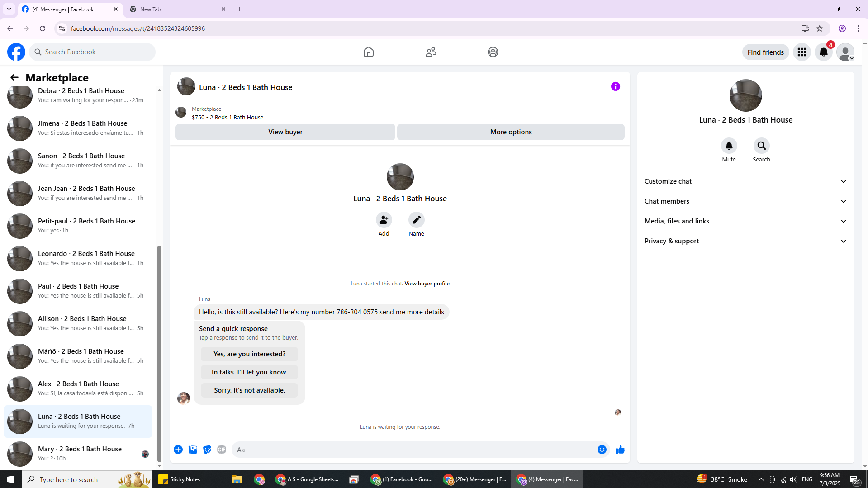Open View buyer profile link

[427, 284]
